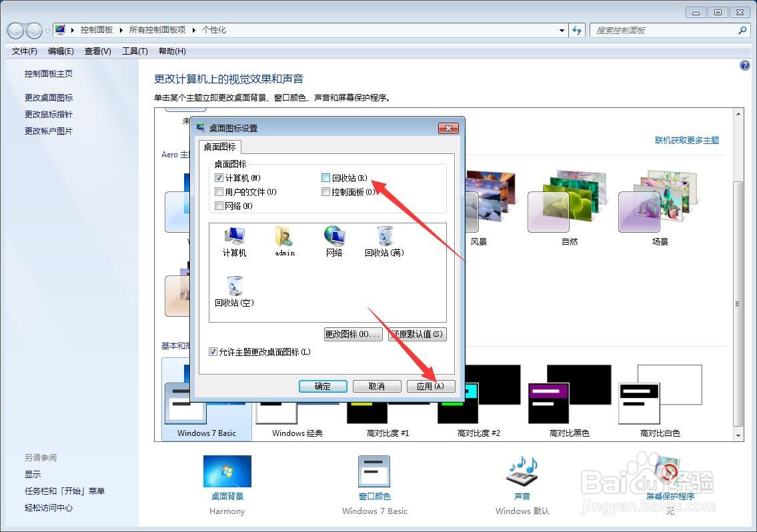
Task: Expand the arrow after 控制面板 breadcrumb
Action: click(121, 30)
